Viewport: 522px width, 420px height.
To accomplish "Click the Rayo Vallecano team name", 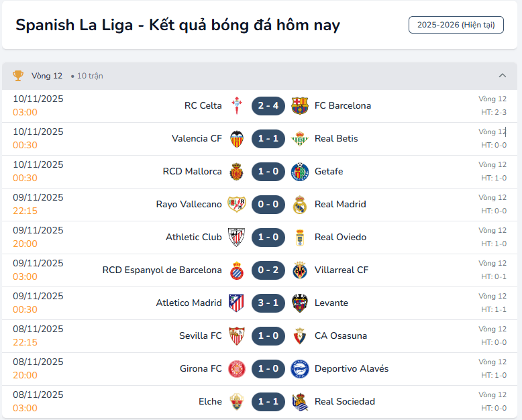I will pyautogui.click(x=189, y=204).
